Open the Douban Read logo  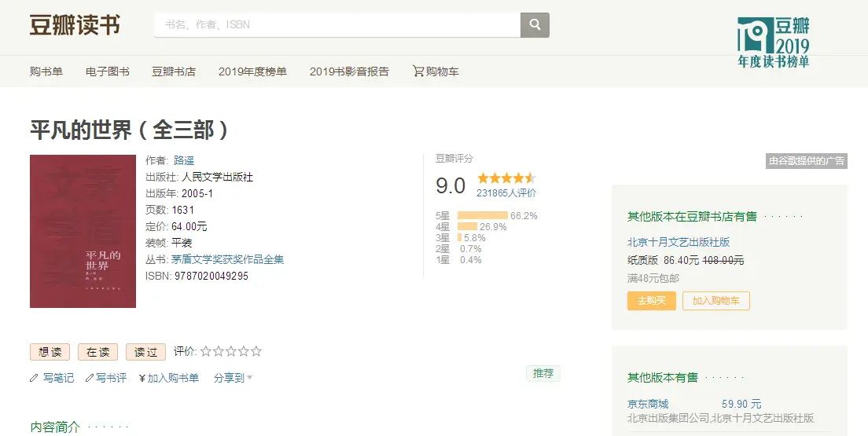click(75, 25)
